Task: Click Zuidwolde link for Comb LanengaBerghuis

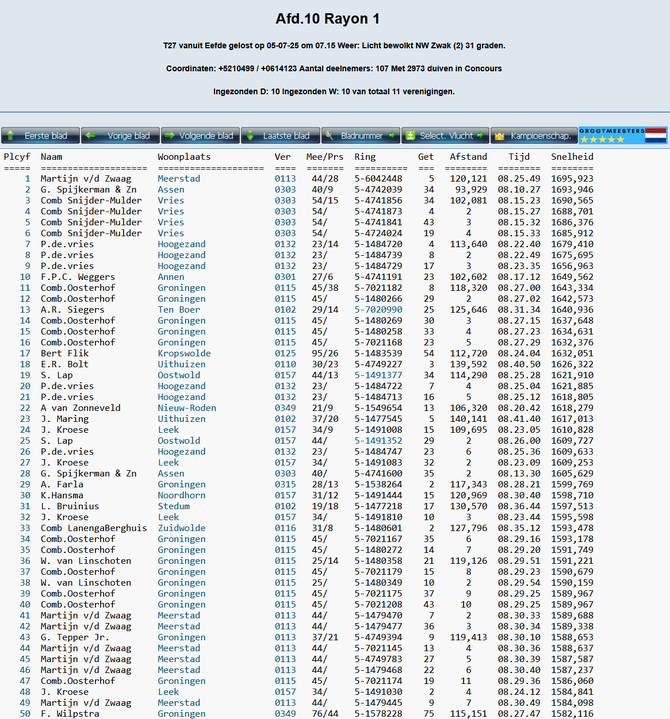Action: pyautogui.click(x=182, y=528)
